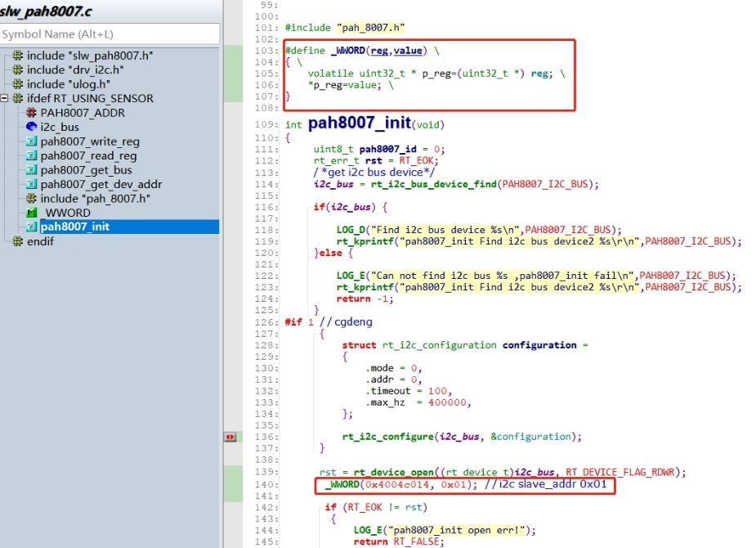Click hash icon beside include "slw_pah8007.h"
Image resolution: width=756 pixels, height=548 pixels.
(x=18, y=56)
